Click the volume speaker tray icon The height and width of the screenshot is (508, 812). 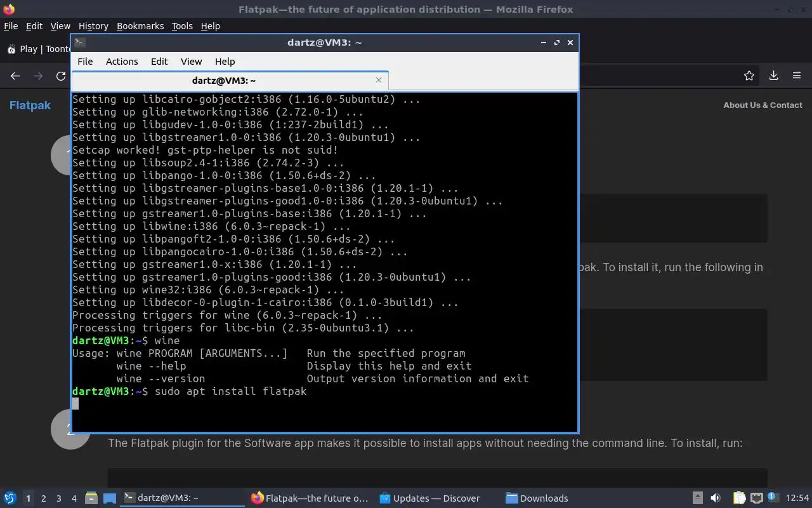point(716,498)
